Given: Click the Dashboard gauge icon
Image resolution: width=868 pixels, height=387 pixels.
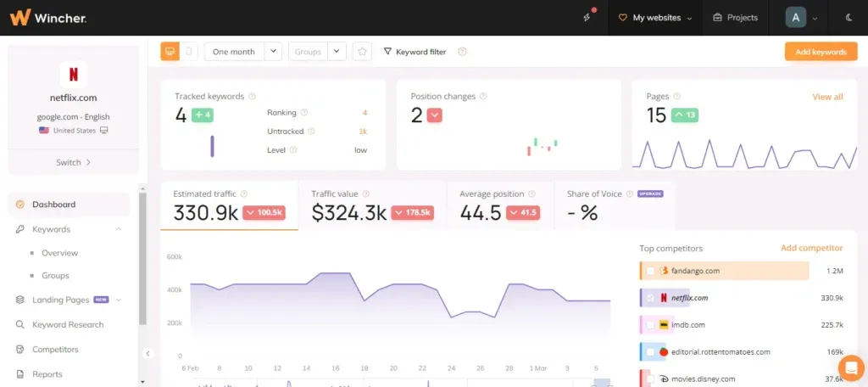Looking at the screenshot, I should tap(20, 204).
